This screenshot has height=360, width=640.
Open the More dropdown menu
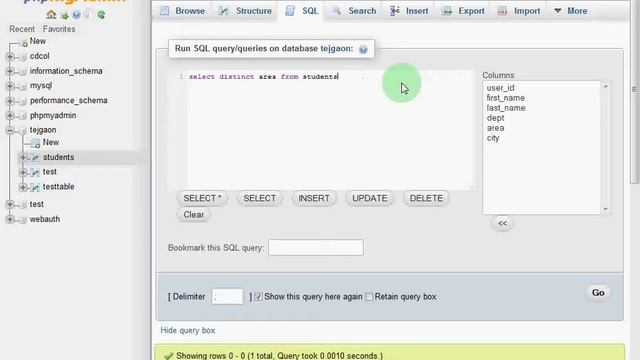571,11
